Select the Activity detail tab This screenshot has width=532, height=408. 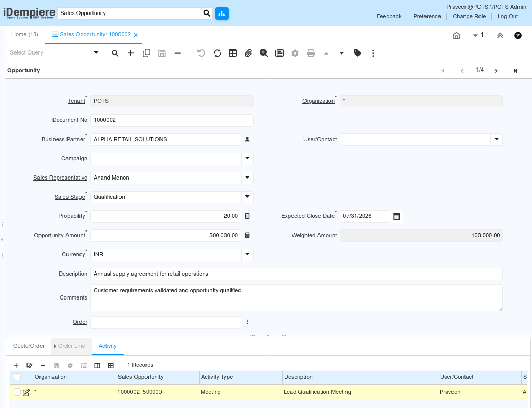pos(108,346)
